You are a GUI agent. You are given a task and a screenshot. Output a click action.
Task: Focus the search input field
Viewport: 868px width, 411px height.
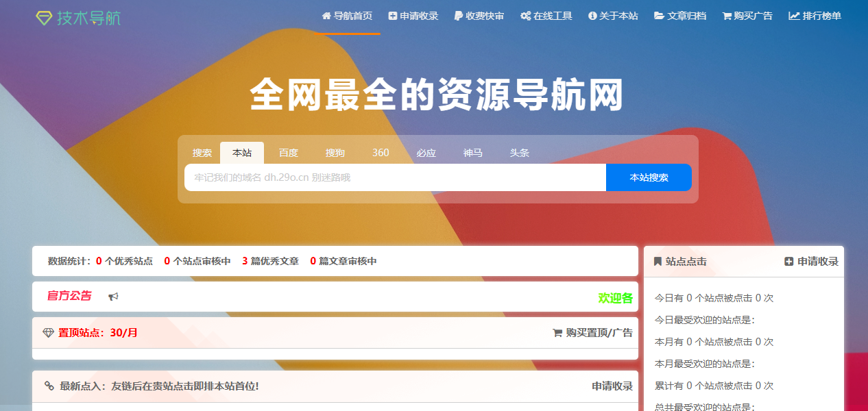click(395, 177)
